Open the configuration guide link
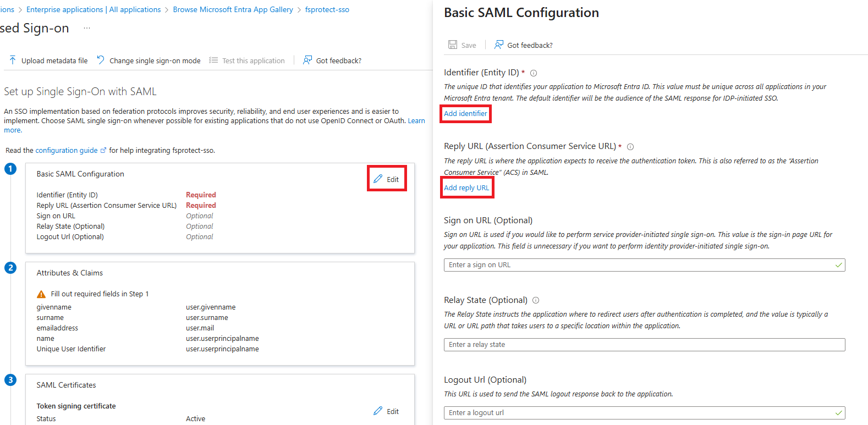 [67, 150]
